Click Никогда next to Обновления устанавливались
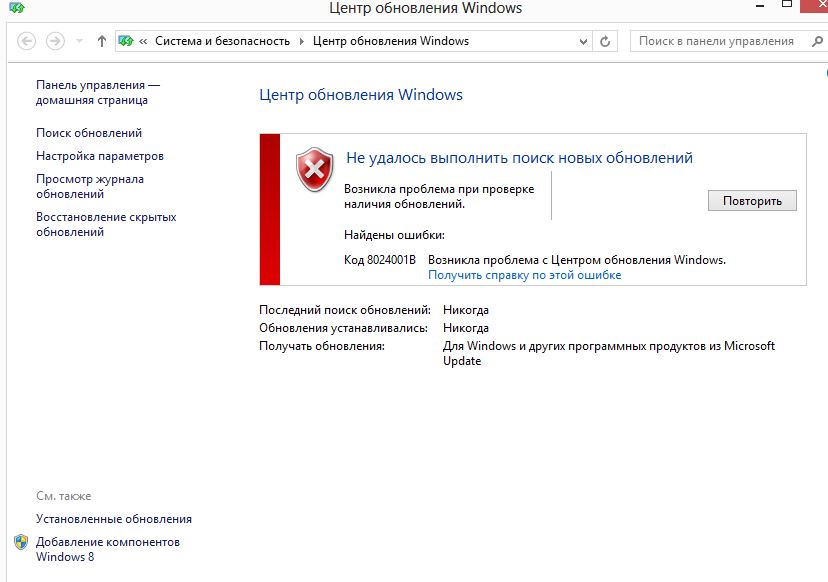Screen dimensions: 828x582 pos(466,327)
